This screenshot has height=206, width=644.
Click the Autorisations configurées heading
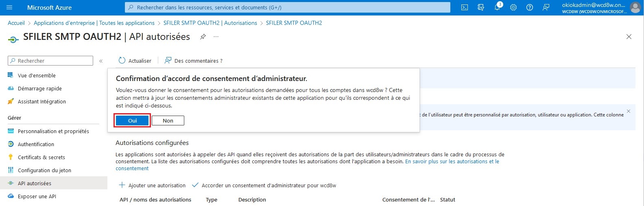(x=152, y=143)
